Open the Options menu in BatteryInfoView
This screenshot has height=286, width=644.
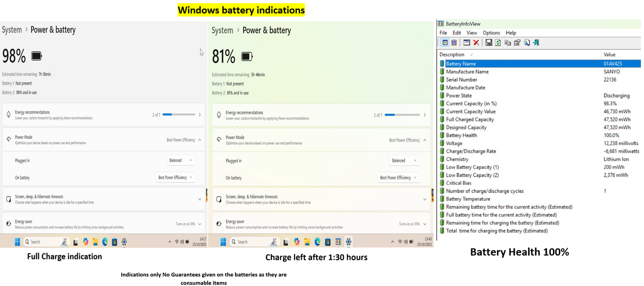pos(491,33)
